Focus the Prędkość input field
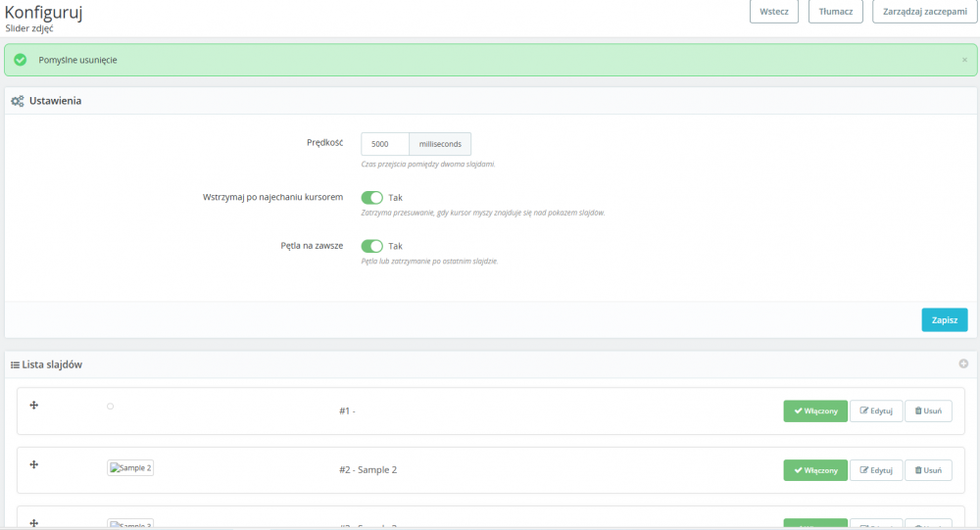This screenshot has height=530, width=980. coord(385,144)
